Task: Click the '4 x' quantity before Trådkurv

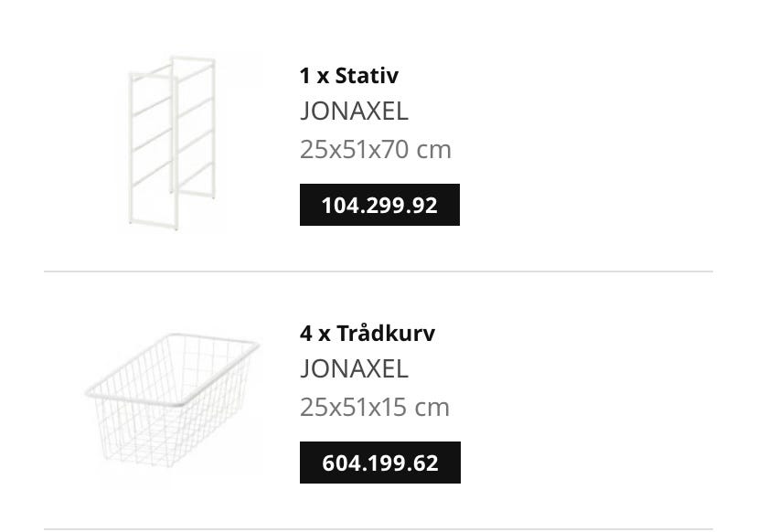Action: (315, 333)
